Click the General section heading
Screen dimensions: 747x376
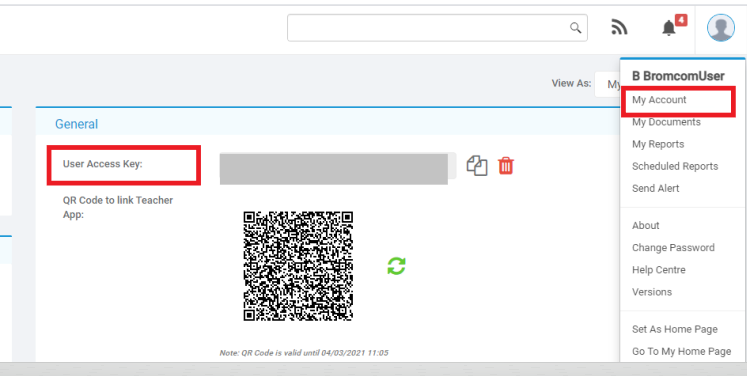point(76,124)
